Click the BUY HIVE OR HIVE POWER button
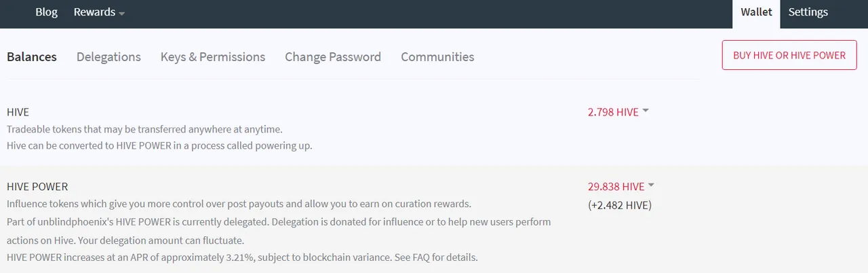The image size is (868, 273). point(789,55)
